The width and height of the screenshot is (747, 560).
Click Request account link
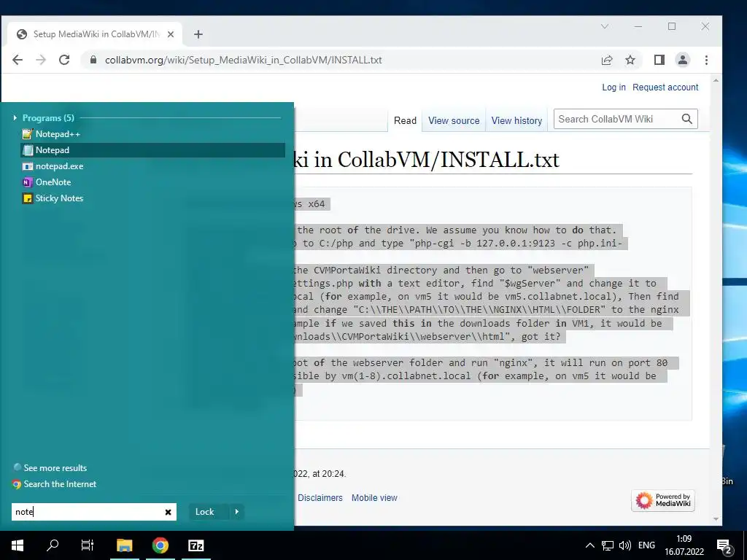point(665,87)
